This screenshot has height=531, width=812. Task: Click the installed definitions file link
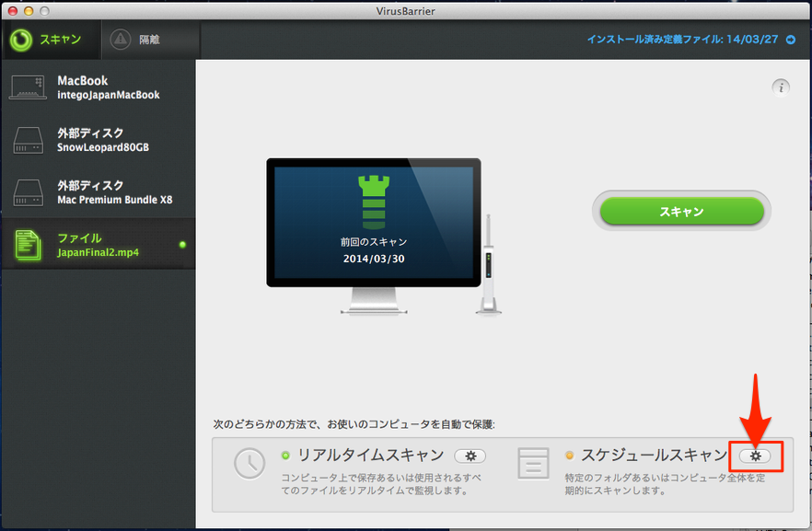(x=682, y=40)
